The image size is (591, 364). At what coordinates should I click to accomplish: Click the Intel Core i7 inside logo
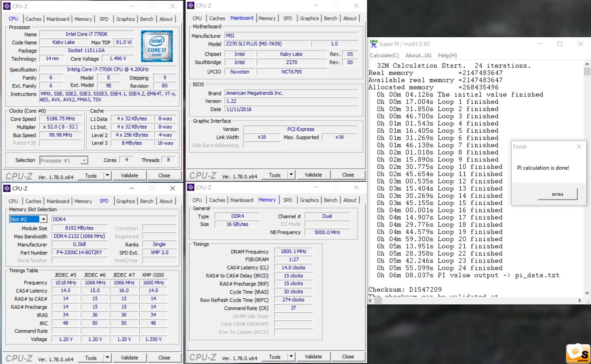(157, 46)
